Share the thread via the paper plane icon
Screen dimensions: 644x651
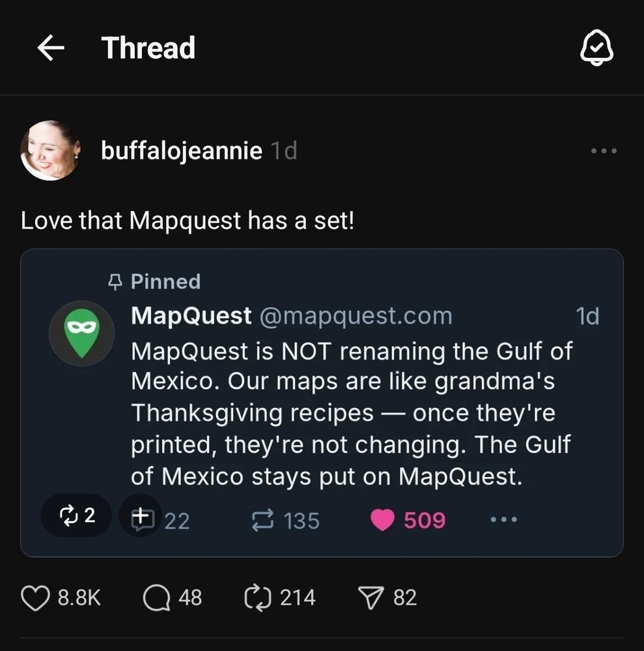click(371, 598)
